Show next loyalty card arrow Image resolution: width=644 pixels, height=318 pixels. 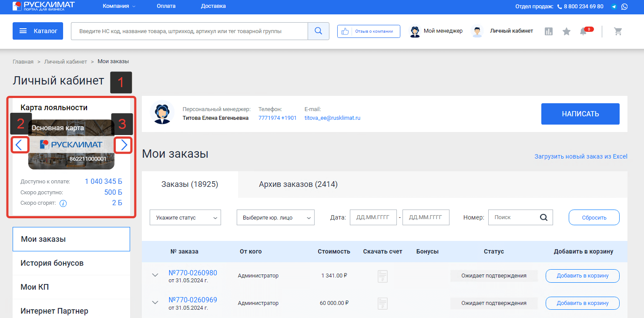tap(124, 145)
